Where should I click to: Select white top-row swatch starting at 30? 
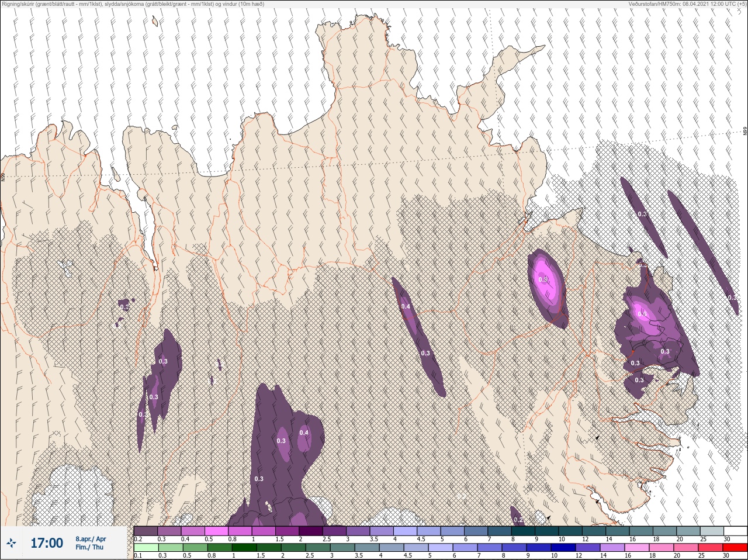[x=735, y=531]
